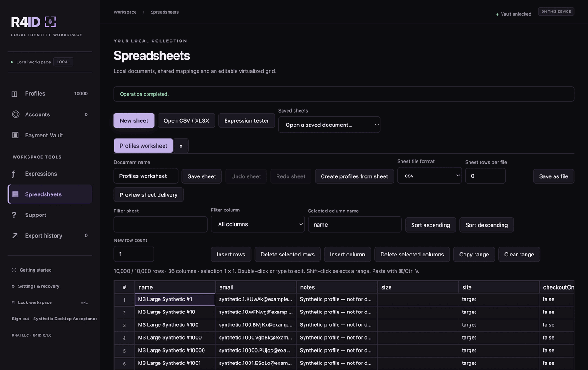
Task: Click the Workspace breadcrumb link
Action: [125, 12]
